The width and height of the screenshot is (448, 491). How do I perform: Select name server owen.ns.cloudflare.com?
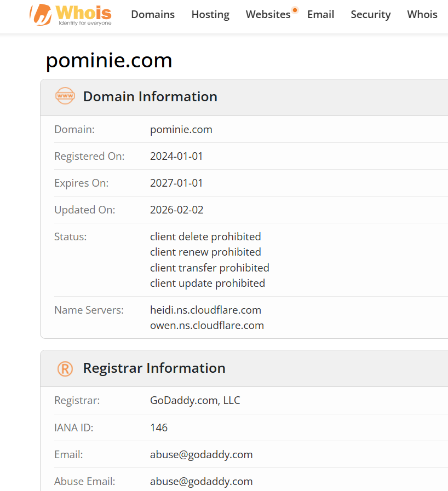207,325
